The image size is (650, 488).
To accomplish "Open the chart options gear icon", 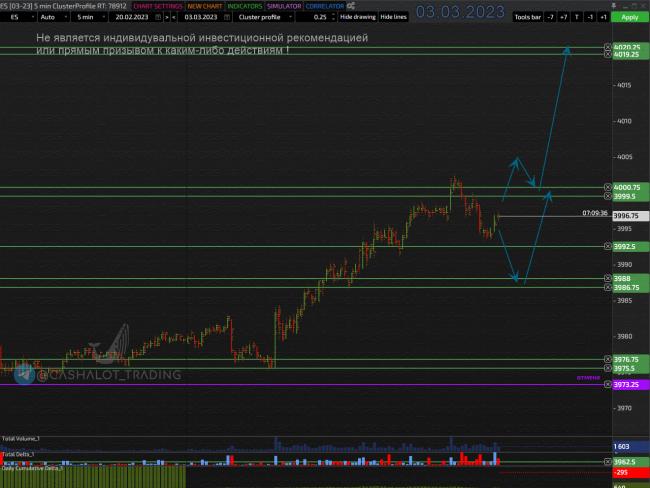I will click(351, 6).
